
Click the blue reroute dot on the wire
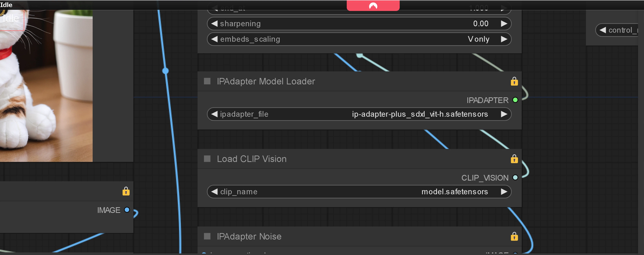tap(165, 71)
